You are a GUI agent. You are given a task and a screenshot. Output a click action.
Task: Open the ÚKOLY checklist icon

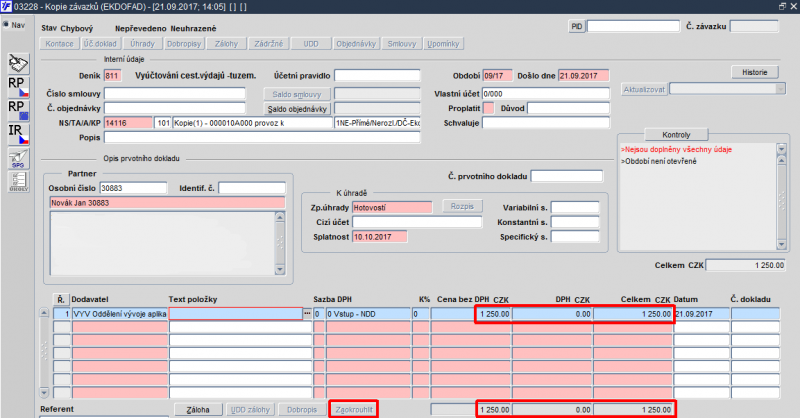click(x=18, y=182)
